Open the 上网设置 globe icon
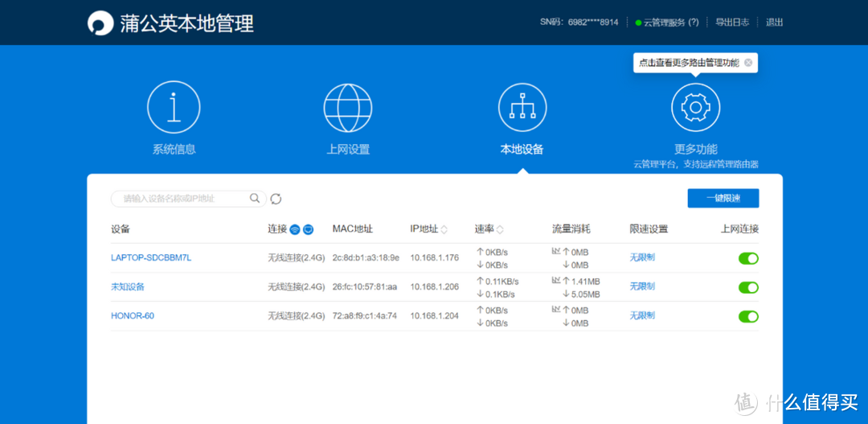 tap(348, 108)
